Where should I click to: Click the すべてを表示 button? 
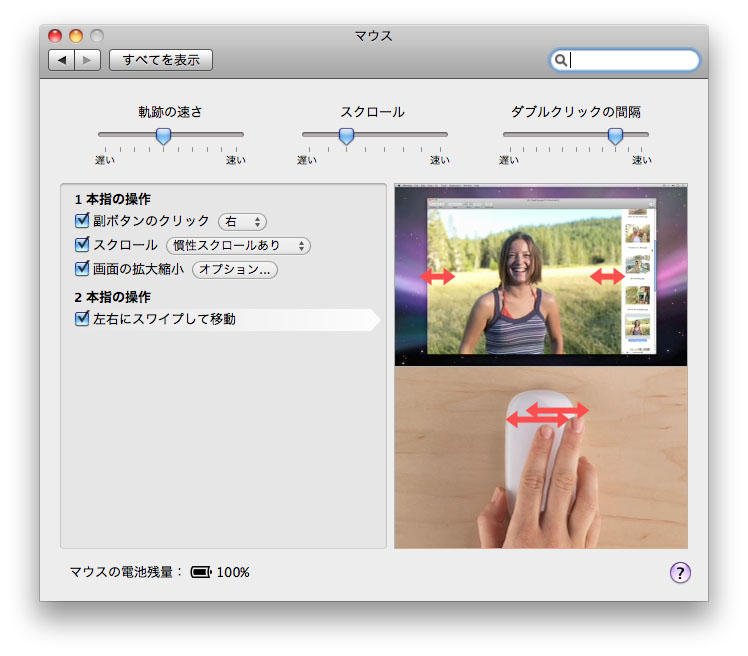[161, 60]
